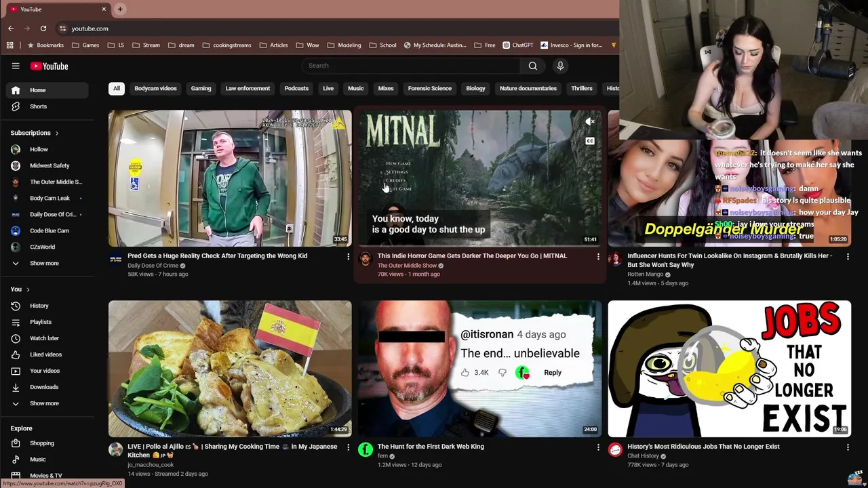Screen dimensions: 868x488
Task: Open a new browser tab
Action: tap(120, 9)
